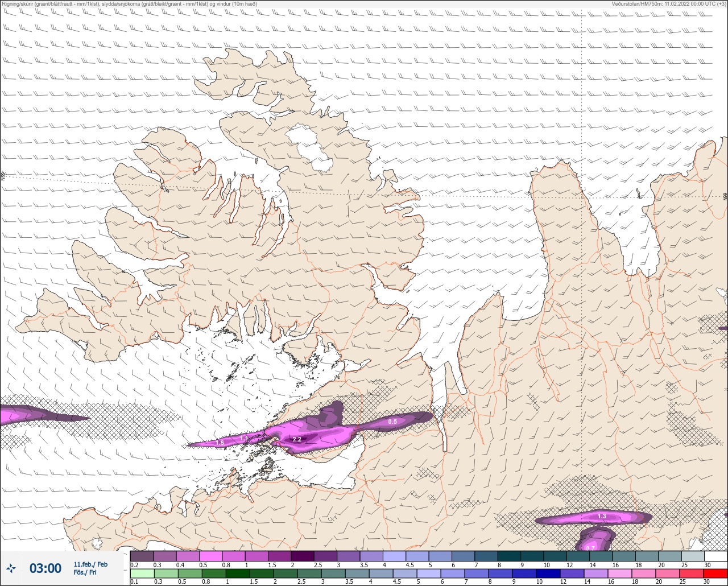Image resolution: width=728 pixels, height=586 pixels.
Task: Select dark blue 10–12 rain legend swatch
Action: click(x=549, y=573)
